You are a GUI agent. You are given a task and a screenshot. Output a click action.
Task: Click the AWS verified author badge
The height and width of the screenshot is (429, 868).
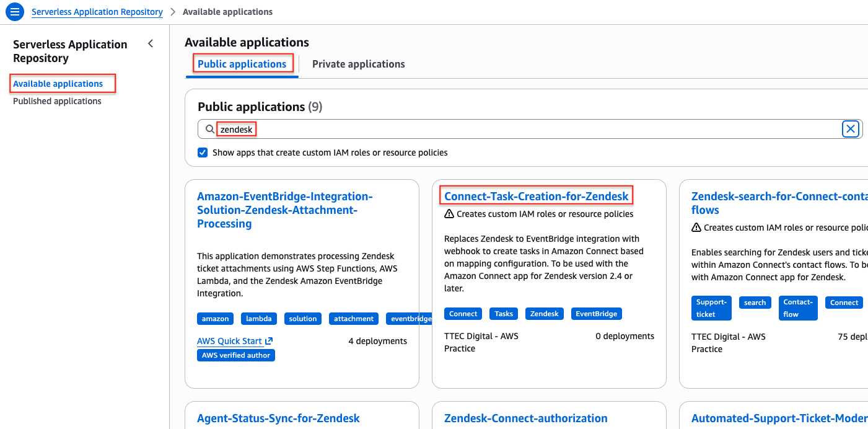(x=236, y=355)
